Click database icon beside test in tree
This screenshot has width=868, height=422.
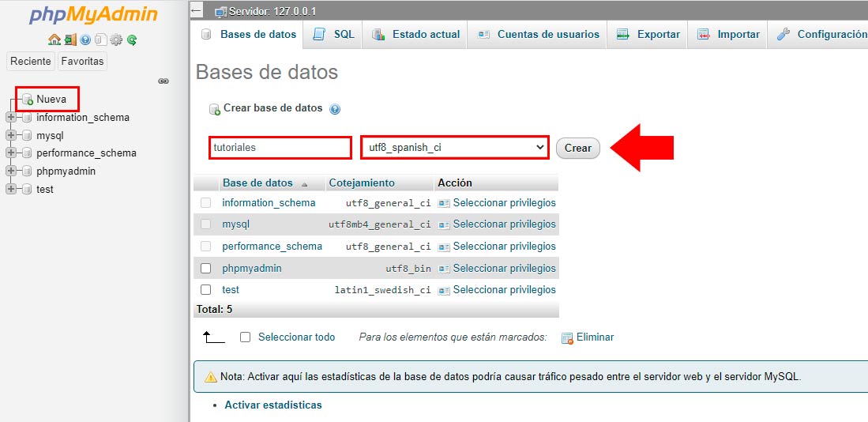pos(27,189)
